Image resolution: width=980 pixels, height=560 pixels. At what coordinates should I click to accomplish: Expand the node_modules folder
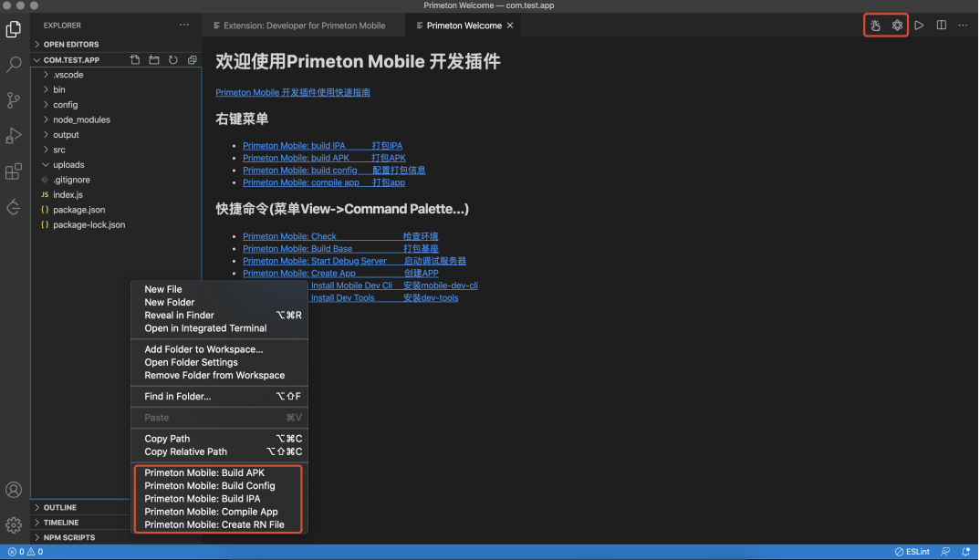point(81,119)
